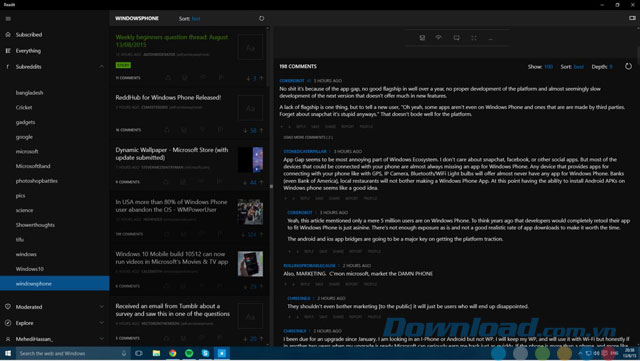The width and height of the screenshot is (640, 361).
Task: Click the first icon in post toolbar
Action: (422, 38)
